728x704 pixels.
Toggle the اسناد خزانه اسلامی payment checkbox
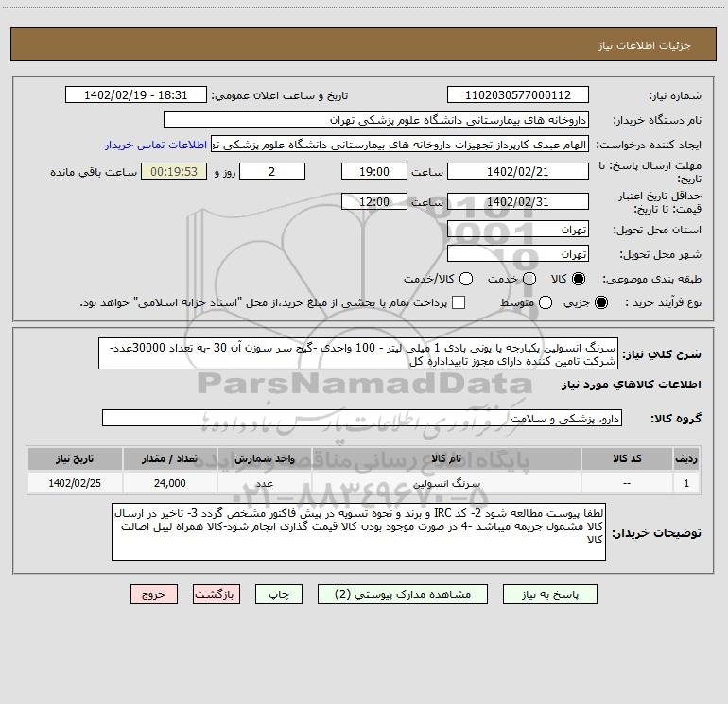point(459,302)
